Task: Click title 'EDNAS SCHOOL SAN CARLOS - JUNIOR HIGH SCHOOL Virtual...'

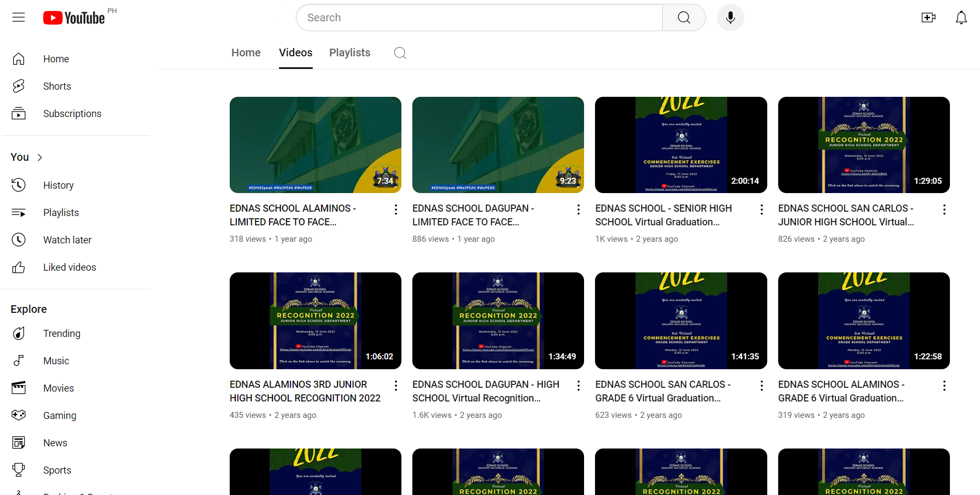Action: (x=846, y=216)
